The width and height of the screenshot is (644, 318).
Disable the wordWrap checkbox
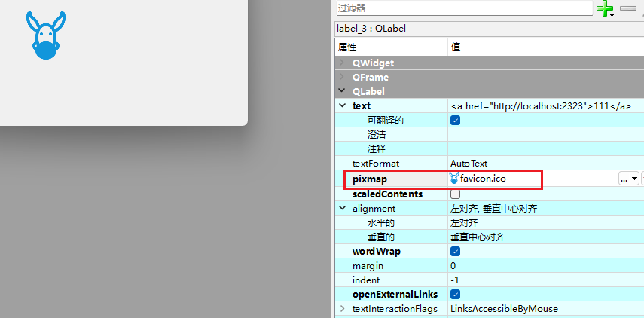pyautogui.click(x=455, y=252)
